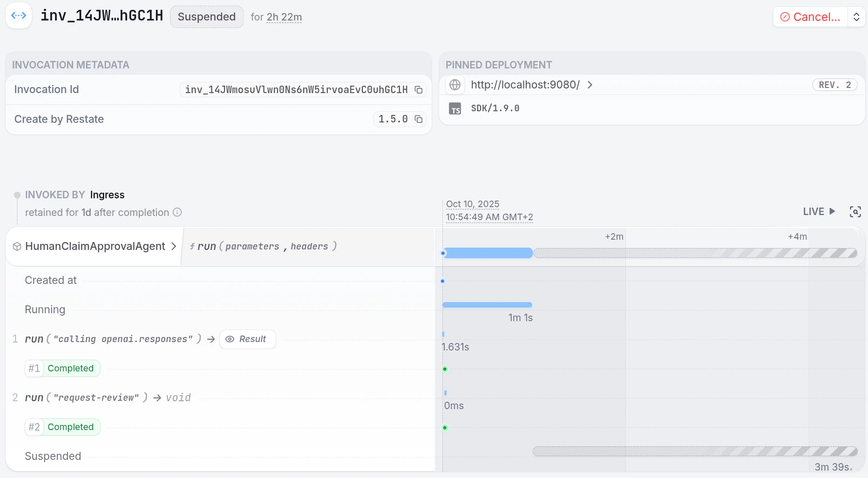
Task: Click the run "calling openai.responses" entry
Action: (113, 339)
